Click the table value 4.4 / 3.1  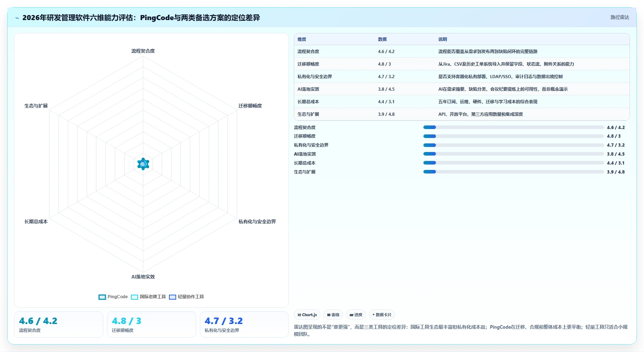(x=386, y=102)
